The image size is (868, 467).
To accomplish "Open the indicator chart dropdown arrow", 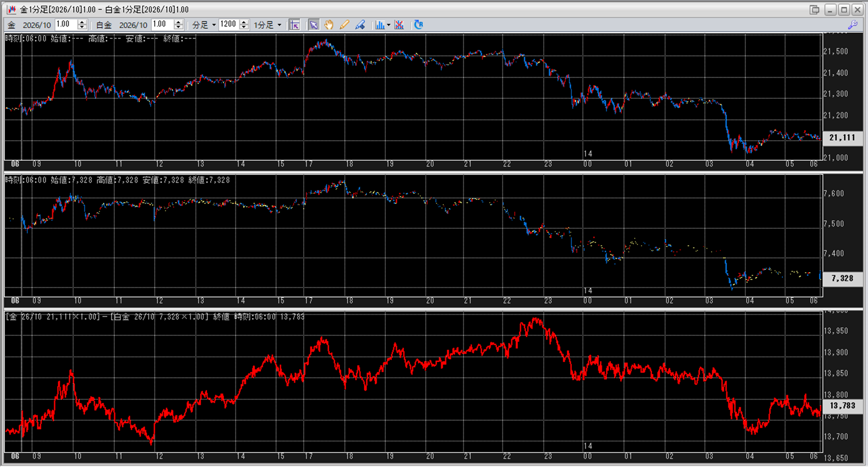I will [x=388, y=25].
